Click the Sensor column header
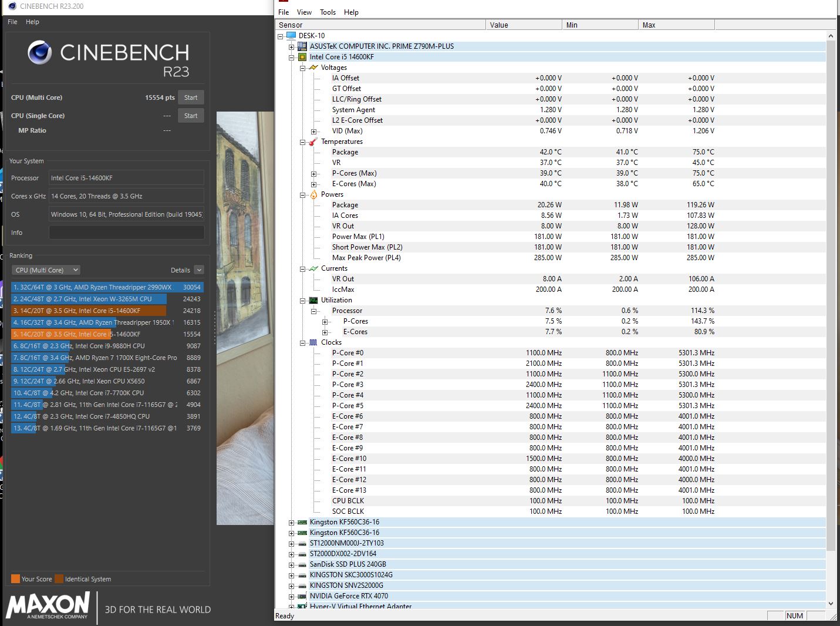 (380, 25)
